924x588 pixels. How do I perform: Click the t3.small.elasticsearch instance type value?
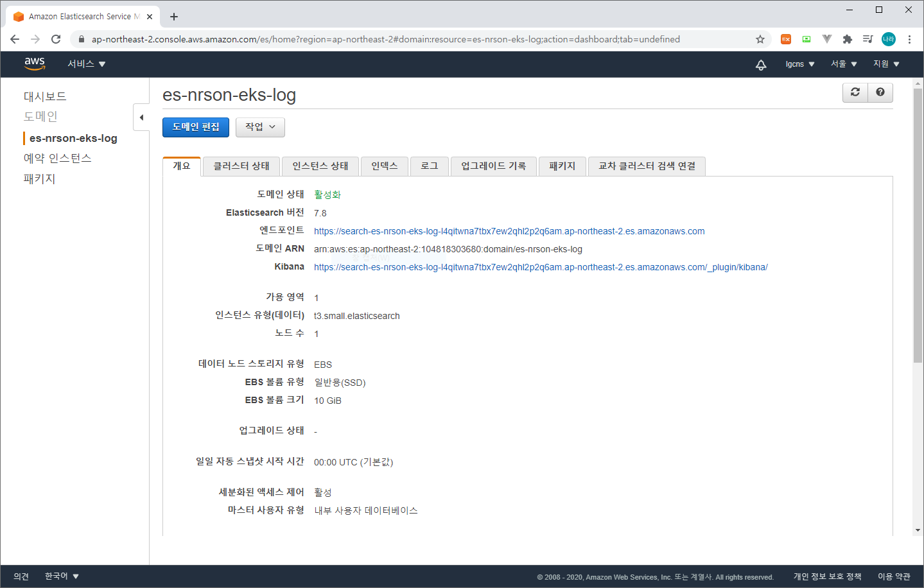[357, 316]
